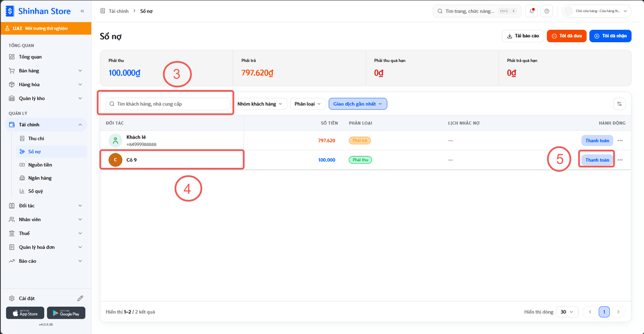Change rows per page dropdown showing 30
The height and width of the screenshot is (334, 644).
coord(567,312)
